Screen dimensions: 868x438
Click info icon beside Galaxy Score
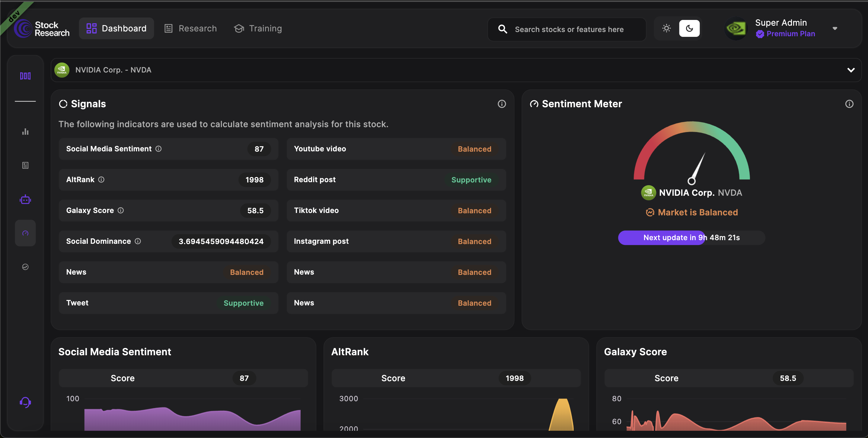[121, 211]
